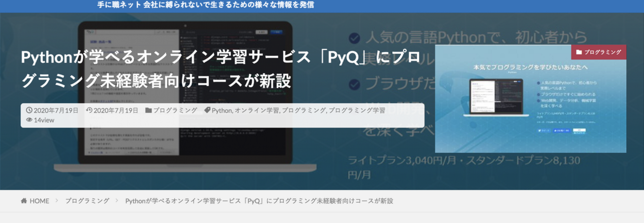Click the home icon in breadcrumb
The width and height of the screenshot is (644, 223).
tap(24, 201)
